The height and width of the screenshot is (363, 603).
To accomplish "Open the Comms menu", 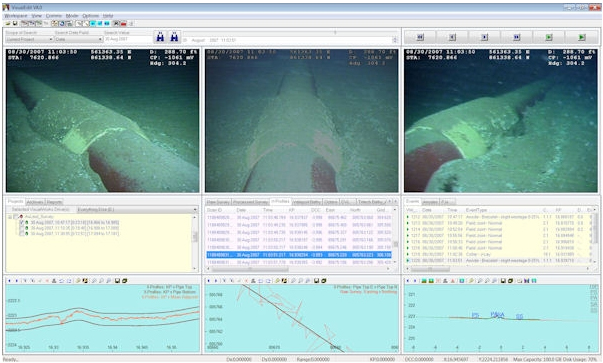I will [54, 16].
